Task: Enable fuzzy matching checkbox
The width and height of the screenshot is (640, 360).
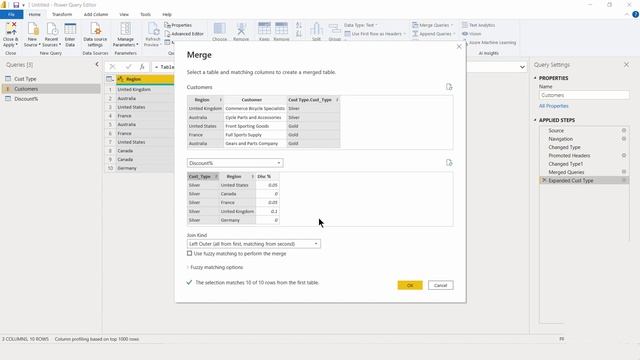Action: pos(189,253)
